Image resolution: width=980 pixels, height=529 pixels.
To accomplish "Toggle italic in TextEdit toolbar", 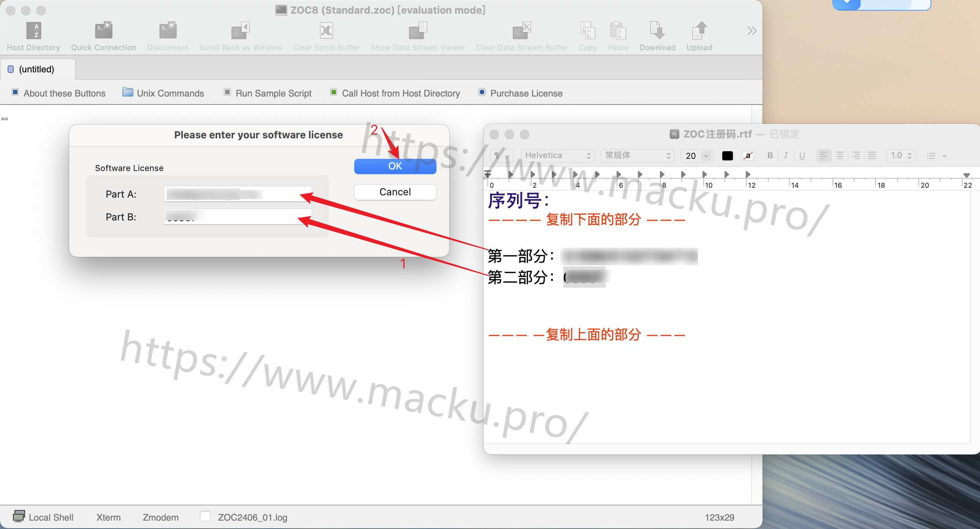I will pos(786,155).
